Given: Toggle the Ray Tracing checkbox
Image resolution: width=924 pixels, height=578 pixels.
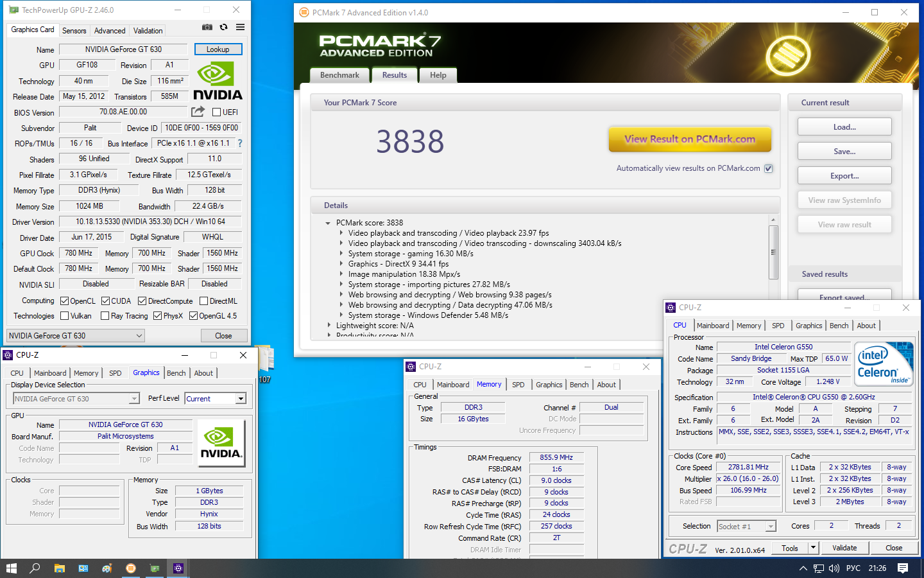Looking at the screenshot, I should (x=105, y=316).
